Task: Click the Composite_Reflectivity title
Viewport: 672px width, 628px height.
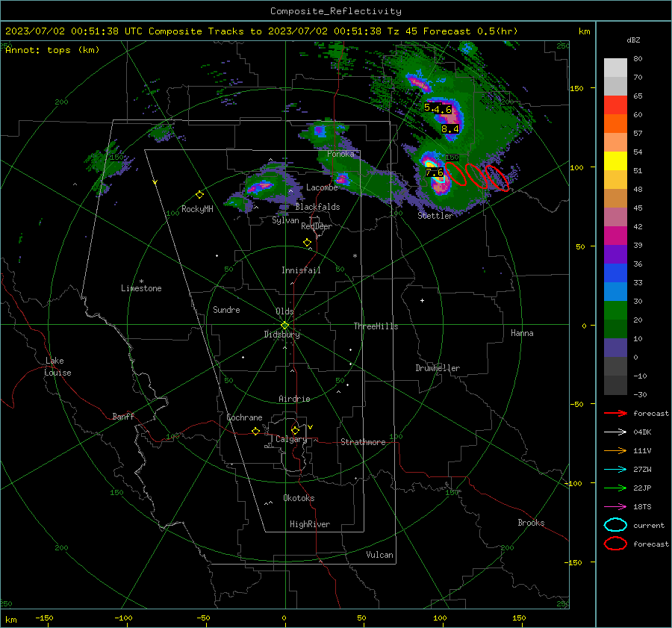Action: click(x=336, y=11)
